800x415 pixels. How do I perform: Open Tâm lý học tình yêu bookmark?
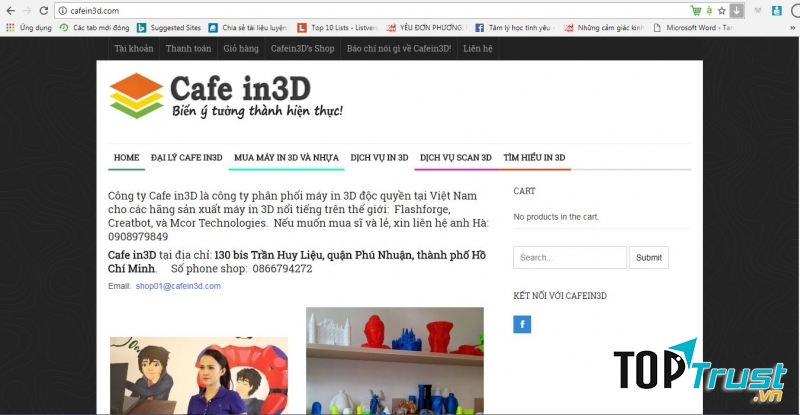[x=515, y=28]
